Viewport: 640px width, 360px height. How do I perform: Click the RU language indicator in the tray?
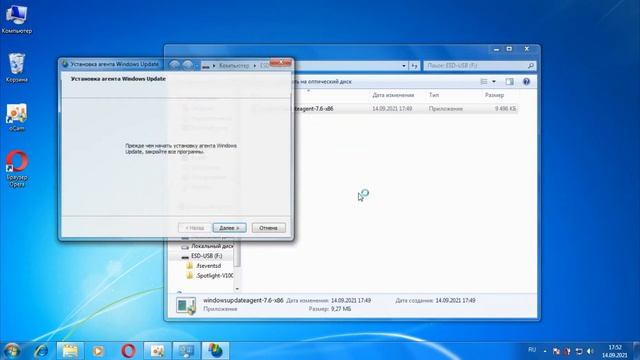pos(532,350)
